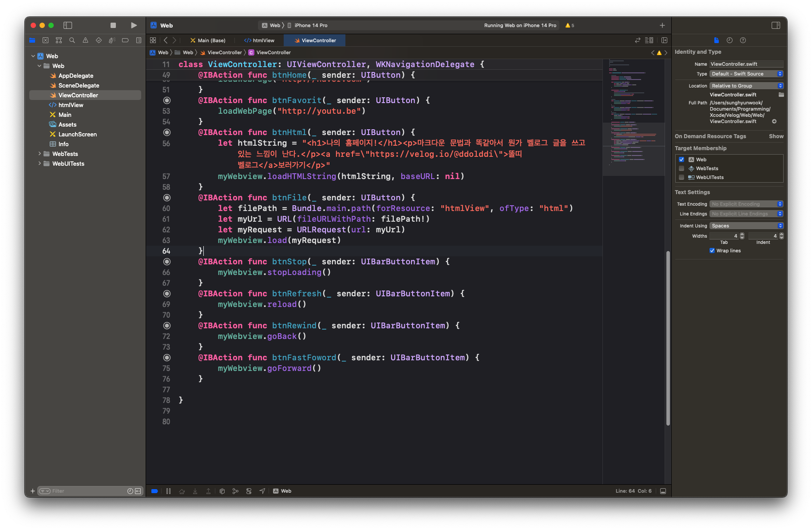Expand the WebTests folder
Viewport: 812px width, 530px height.
tap(40, 154)
